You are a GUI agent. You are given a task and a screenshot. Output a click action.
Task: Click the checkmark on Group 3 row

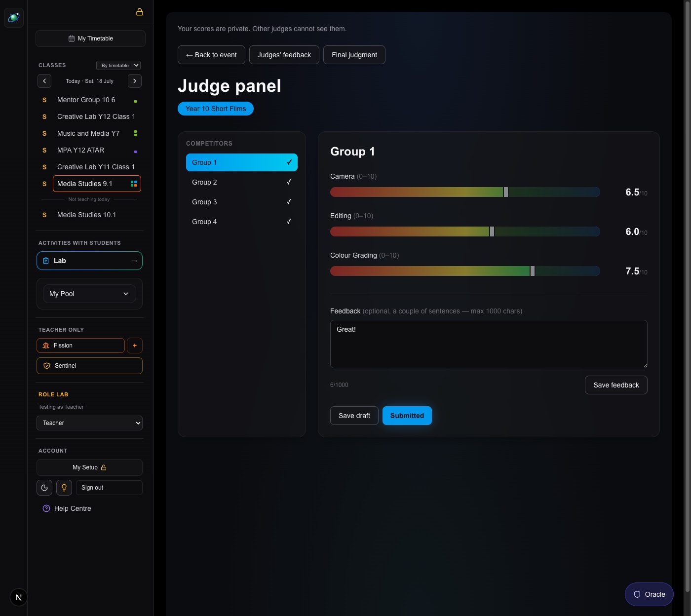tap(289, 201)
